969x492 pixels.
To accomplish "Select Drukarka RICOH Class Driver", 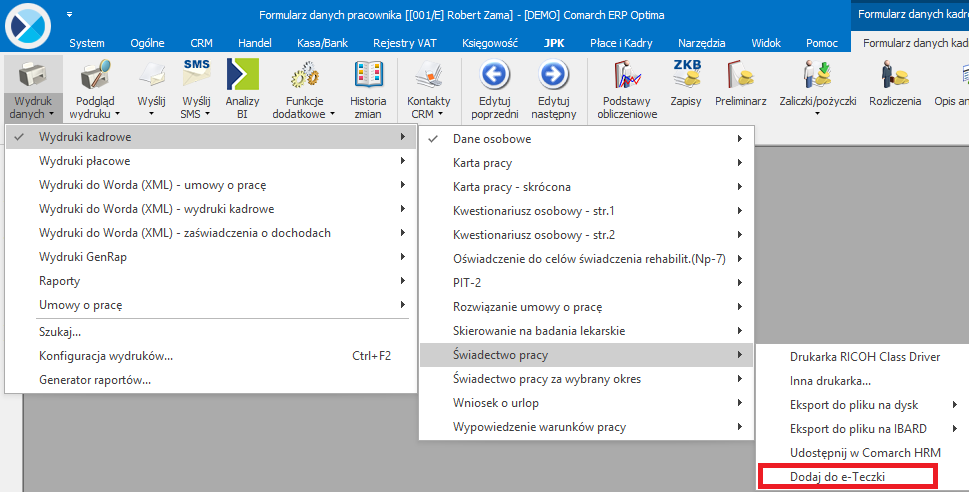I will click(865, 357).
